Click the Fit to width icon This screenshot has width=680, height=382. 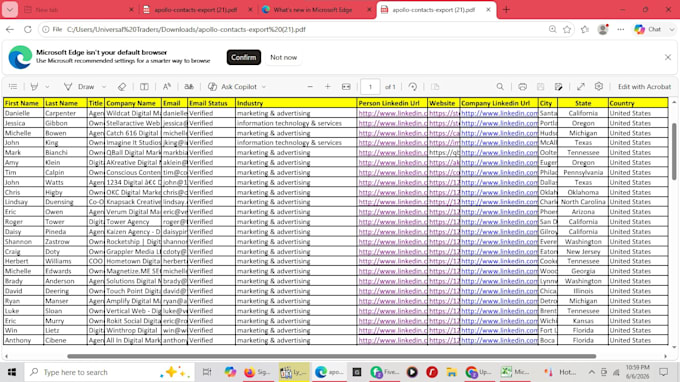point(346,87)
